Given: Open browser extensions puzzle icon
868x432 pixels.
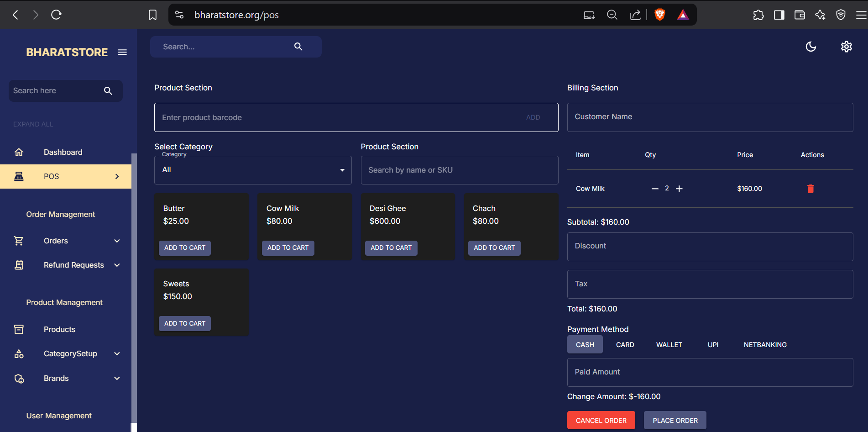Looking at the screenshot, I should click(758, 15).
